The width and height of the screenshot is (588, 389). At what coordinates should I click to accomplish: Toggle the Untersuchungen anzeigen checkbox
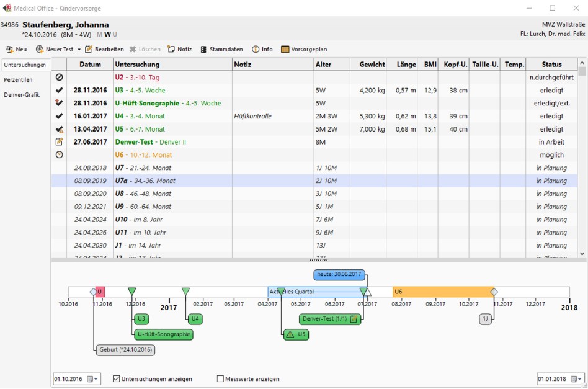(116, 379)
